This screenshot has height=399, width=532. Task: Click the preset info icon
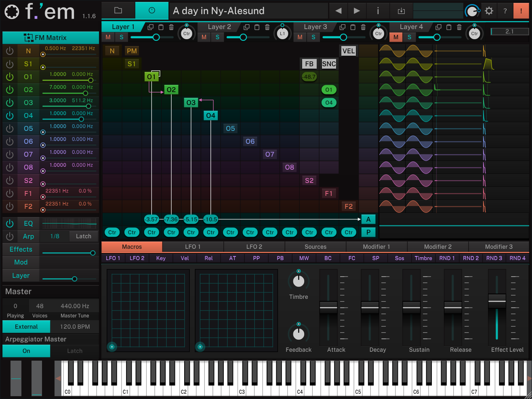378,11
